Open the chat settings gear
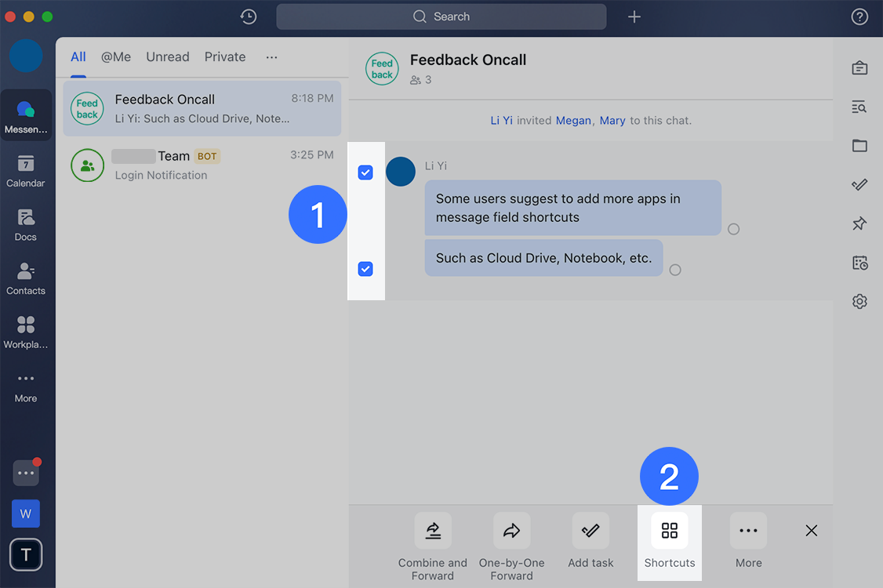883x588 pixels. click(x=859, y=301)
